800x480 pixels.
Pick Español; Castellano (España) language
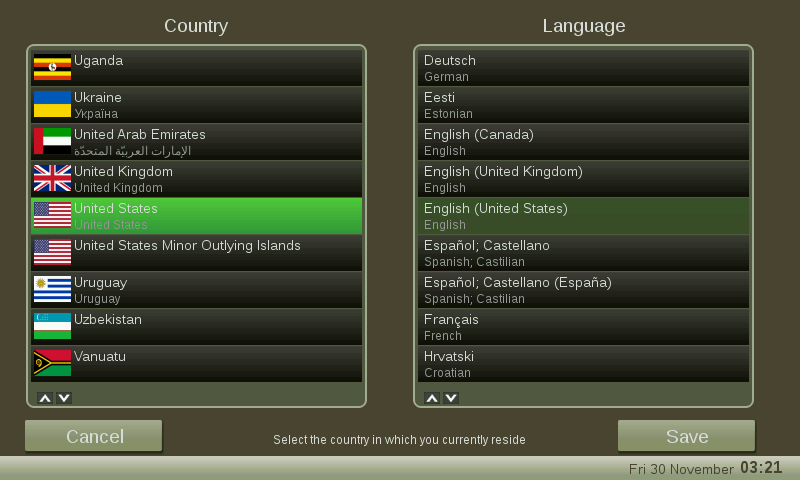coord(583,290)
